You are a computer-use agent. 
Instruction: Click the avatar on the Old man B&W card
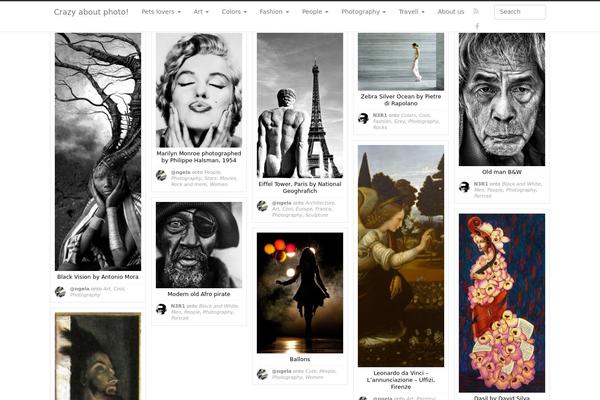pyautogui.click(x=464, y=187)
